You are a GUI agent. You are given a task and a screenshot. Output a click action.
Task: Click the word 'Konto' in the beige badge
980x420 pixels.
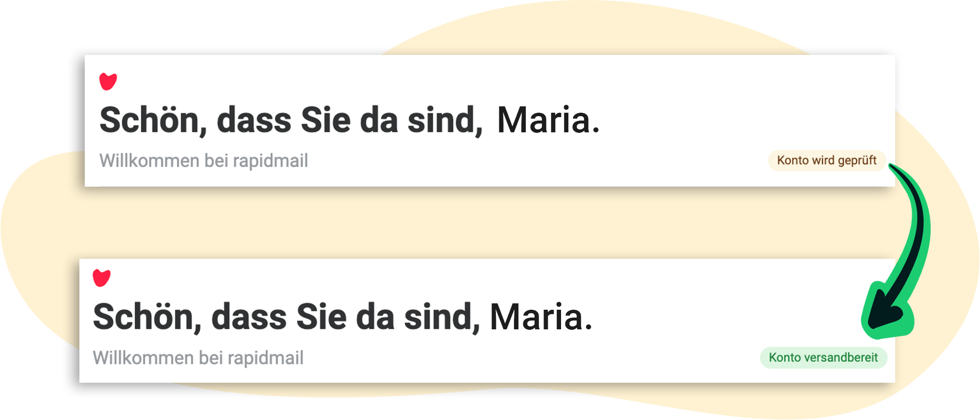[x=793, y=161]
